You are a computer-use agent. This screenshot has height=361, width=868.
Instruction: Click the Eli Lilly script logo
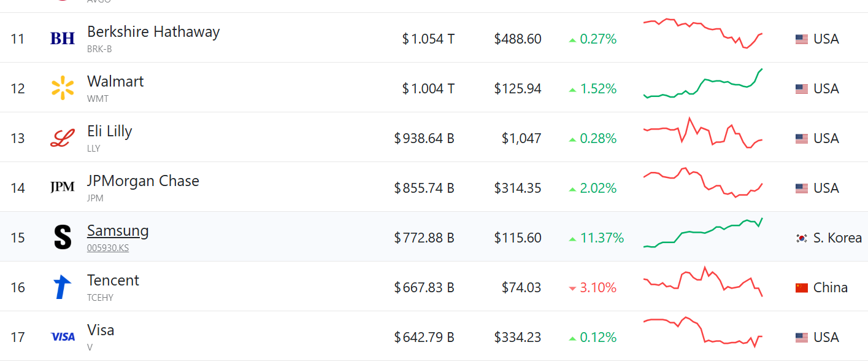pos(63,138)
